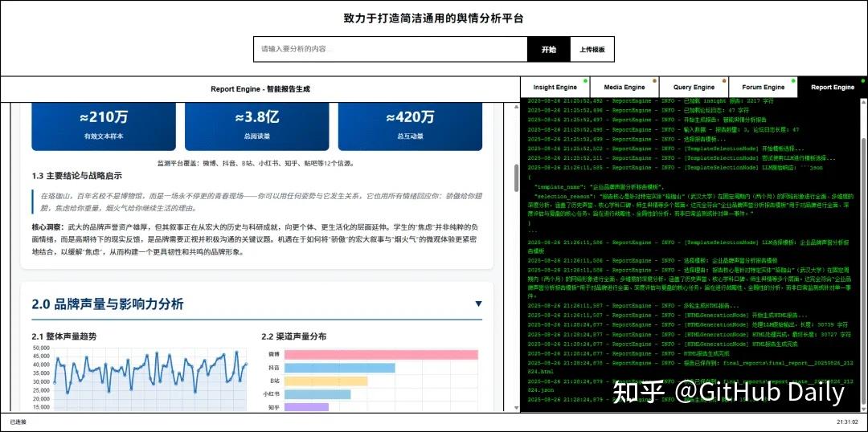
Task: Click the status dot on Media Engine tab
Action: [x=655, y=80]
